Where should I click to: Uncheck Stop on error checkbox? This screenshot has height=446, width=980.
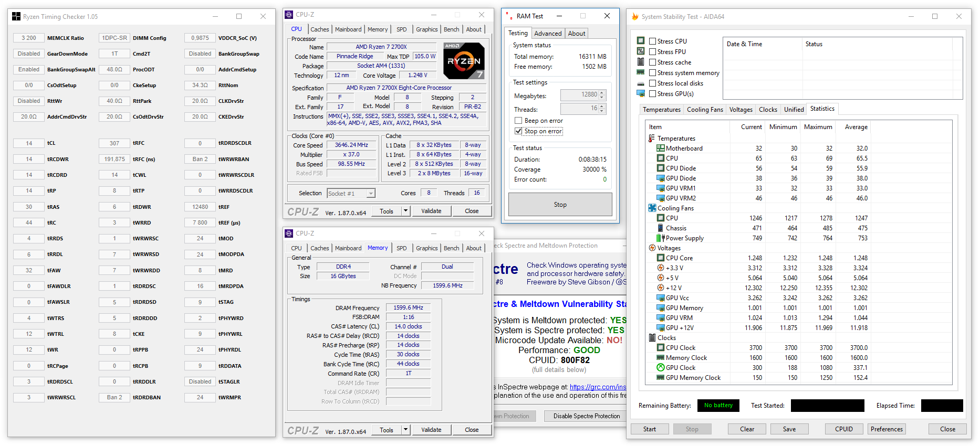tap(518, 131)
